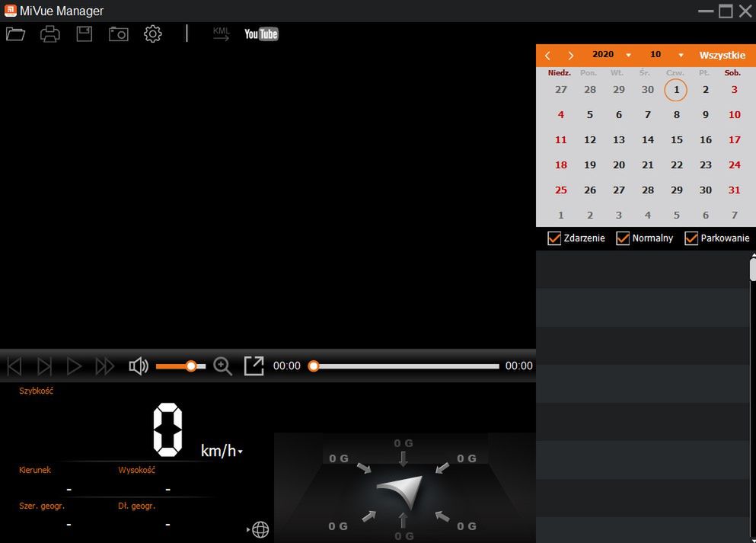Screen dimensions: 756x543
Task: Click the video progress seek bar
Action: (x=407, y=366)
